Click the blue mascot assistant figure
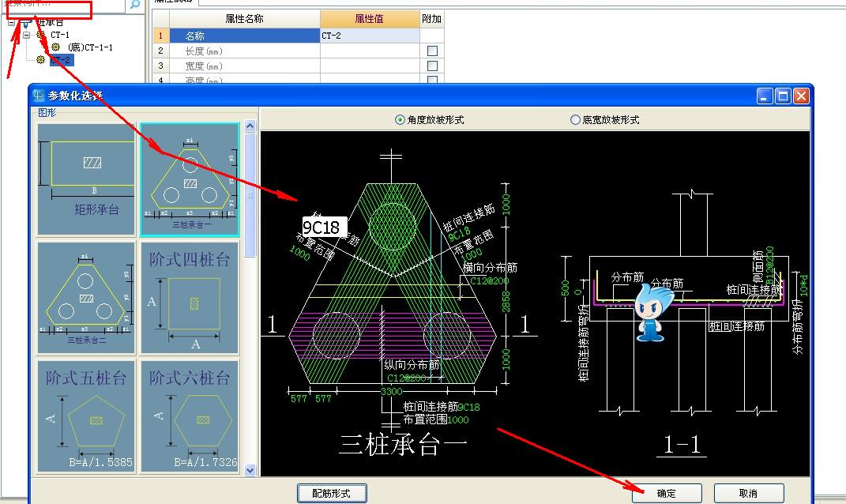This screenshot has width=846, height=504. pyautogui.click(x=652, y=312)
